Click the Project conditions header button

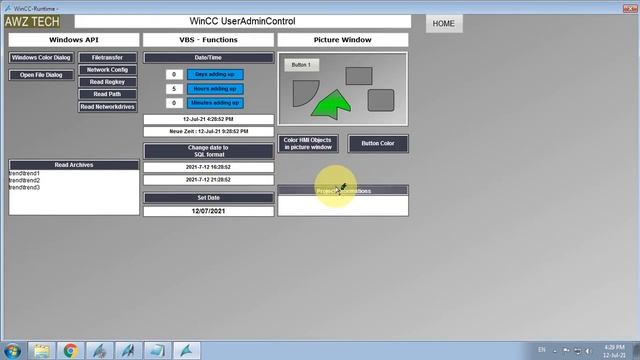tap(343, 191)
